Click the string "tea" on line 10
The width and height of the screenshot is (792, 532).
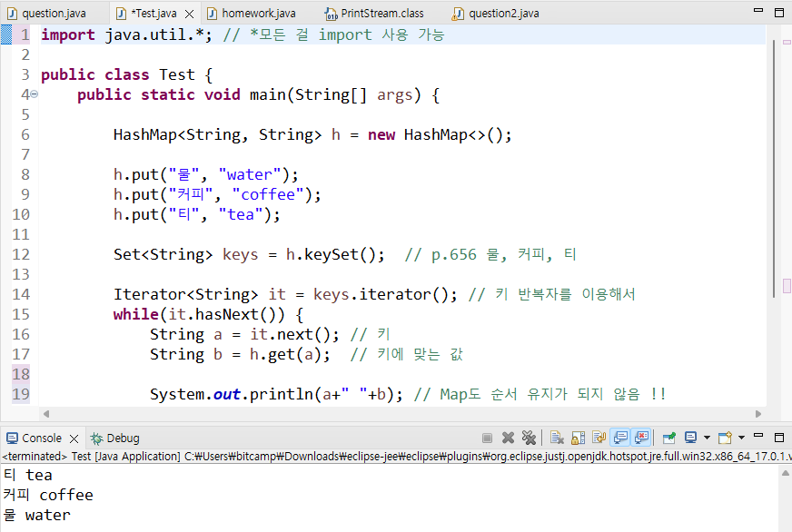241,214
